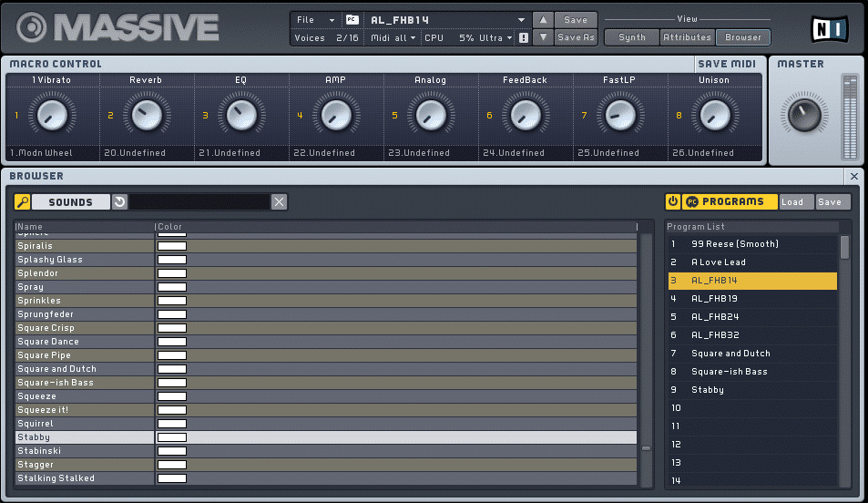Viewport: 868px width, 503px height.
Task: Adjust the EQ macro knob
Action: [x=241, y=115]
